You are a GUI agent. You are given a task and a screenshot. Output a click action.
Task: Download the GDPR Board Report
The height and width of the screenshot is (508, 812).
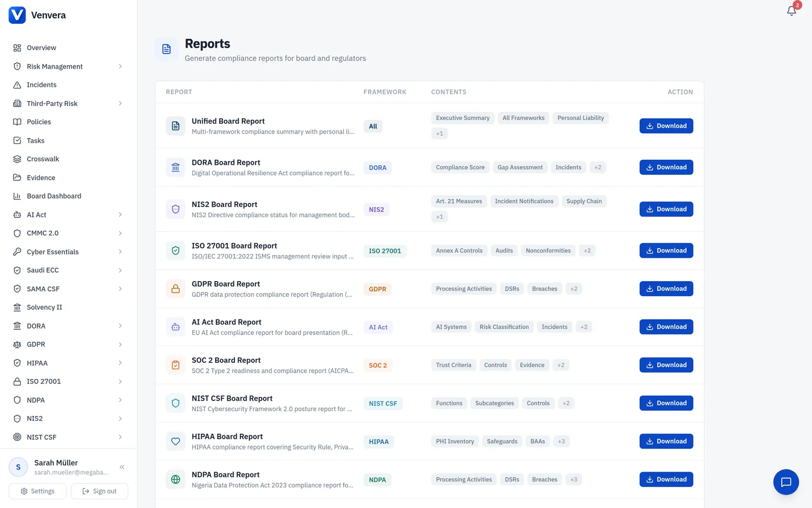click(666, 289)
